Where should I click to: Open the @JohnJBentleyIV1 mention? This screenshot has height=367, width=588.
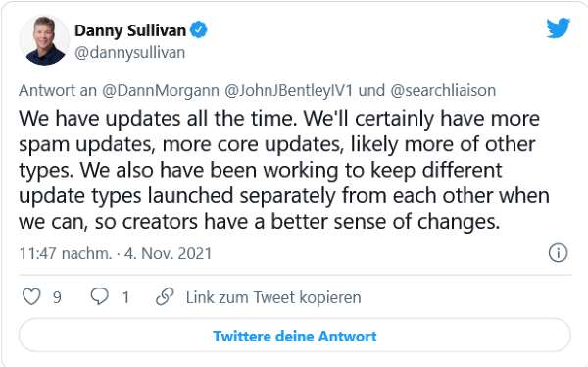coord(289,90)
